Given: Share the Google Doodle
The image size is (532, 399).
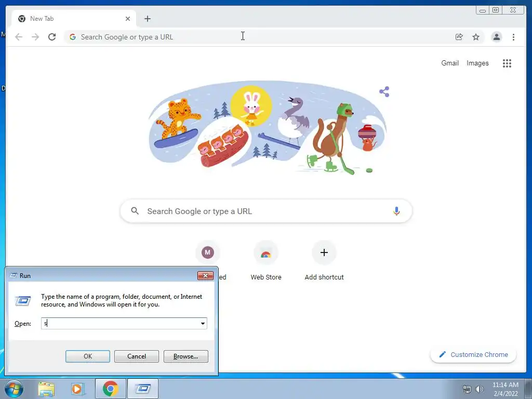Looking at the screenshot, I should [x=384, y=91].
